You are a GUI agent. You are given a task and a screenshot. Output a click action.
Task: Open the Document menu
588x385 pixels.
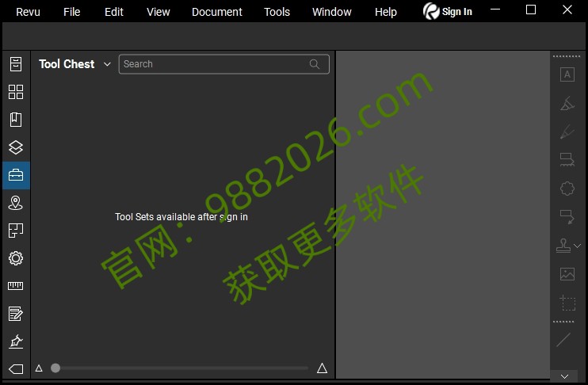pyautogui.click(x=217, y=12)
